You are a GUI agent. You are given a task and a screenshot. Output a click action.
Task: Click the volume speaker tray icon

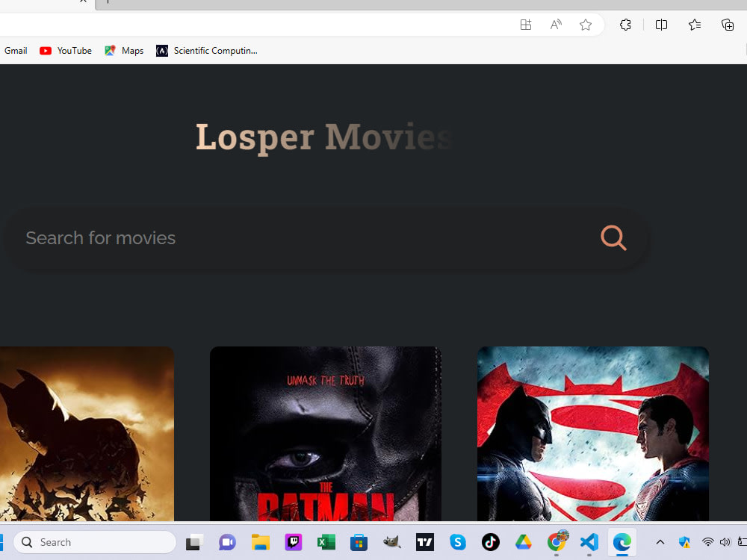725,542
